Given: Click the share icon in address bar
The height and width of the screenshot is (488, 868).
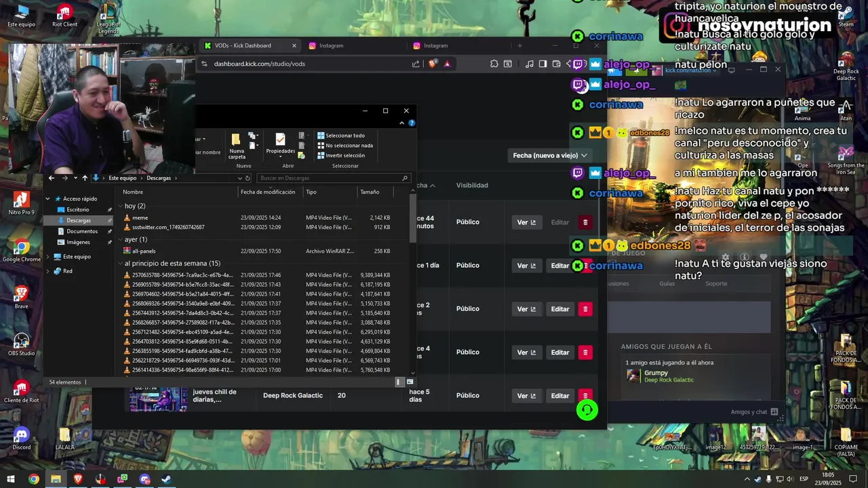Looking at the screenshot, I should [416, 64].
